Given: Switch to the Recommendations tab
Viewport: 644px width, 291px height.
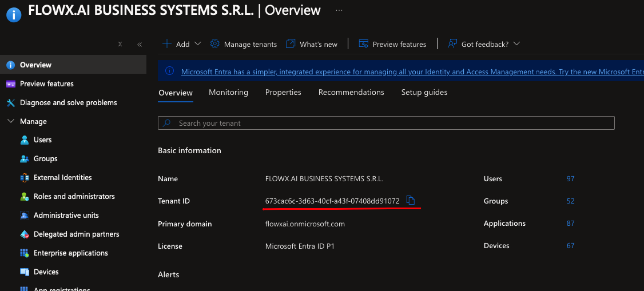Looking at the screenshot, I should tap(351, 93).
